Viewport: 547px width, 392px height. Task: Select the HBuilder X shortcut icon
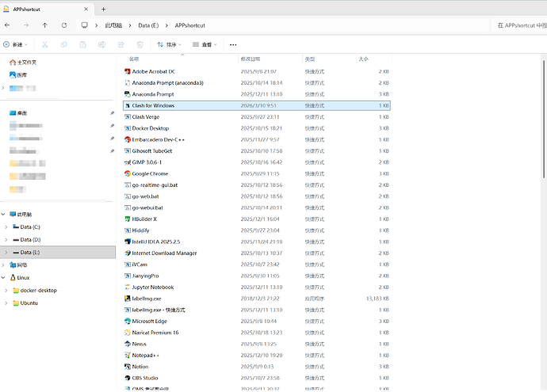[128, 219]
